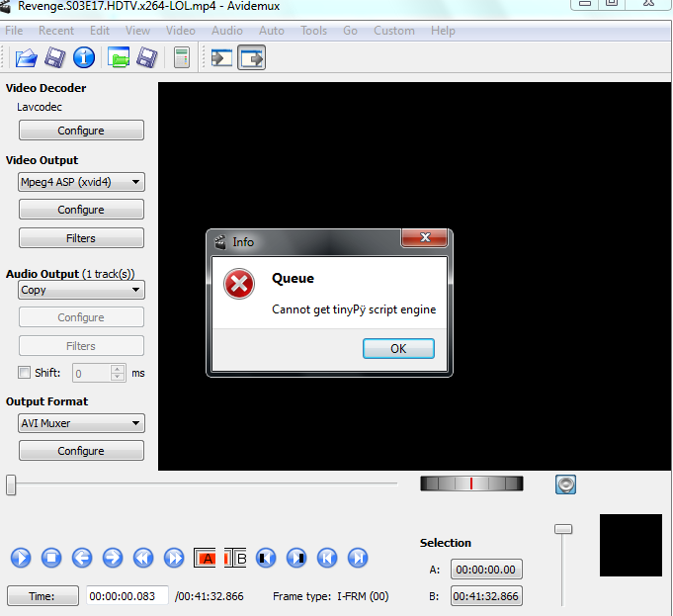Click the vertical volume slider handle

563,529
